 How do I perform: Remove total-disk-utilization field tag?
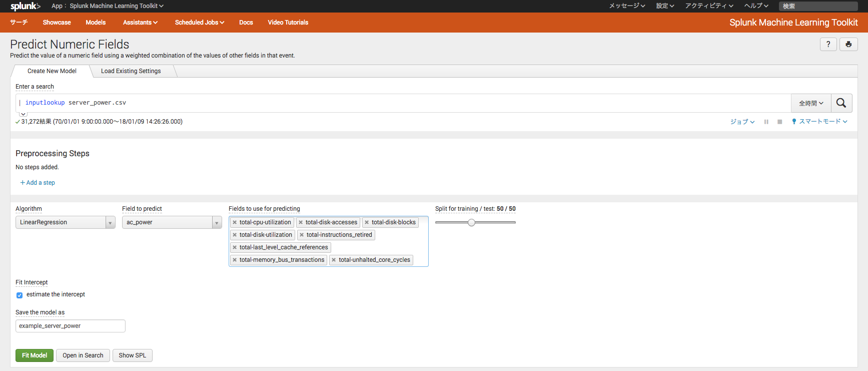click(x=235, y=235)
